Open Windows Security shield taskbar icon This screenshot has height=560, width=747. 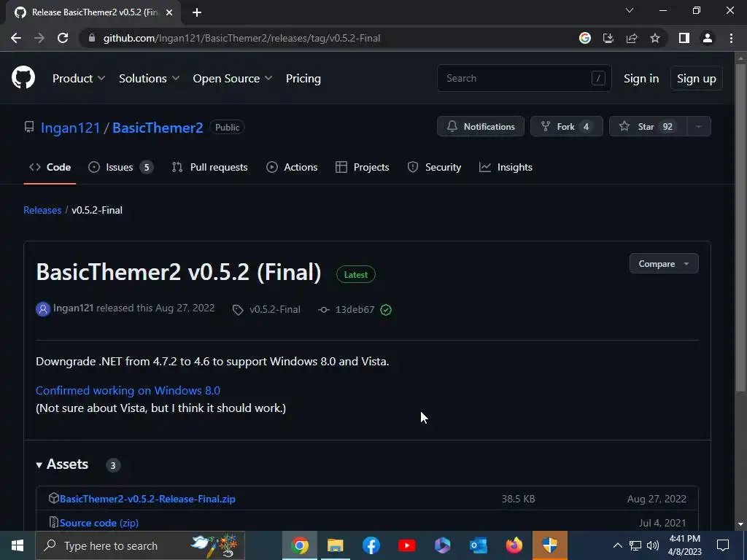pos(550,545)
